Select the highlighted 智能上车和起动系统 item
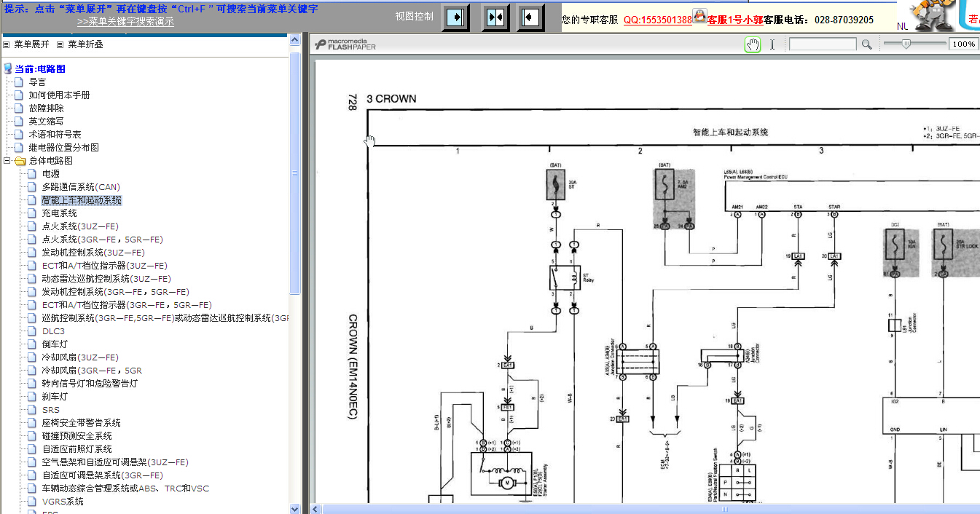This screenshot has width=980, height=514. 82,200
